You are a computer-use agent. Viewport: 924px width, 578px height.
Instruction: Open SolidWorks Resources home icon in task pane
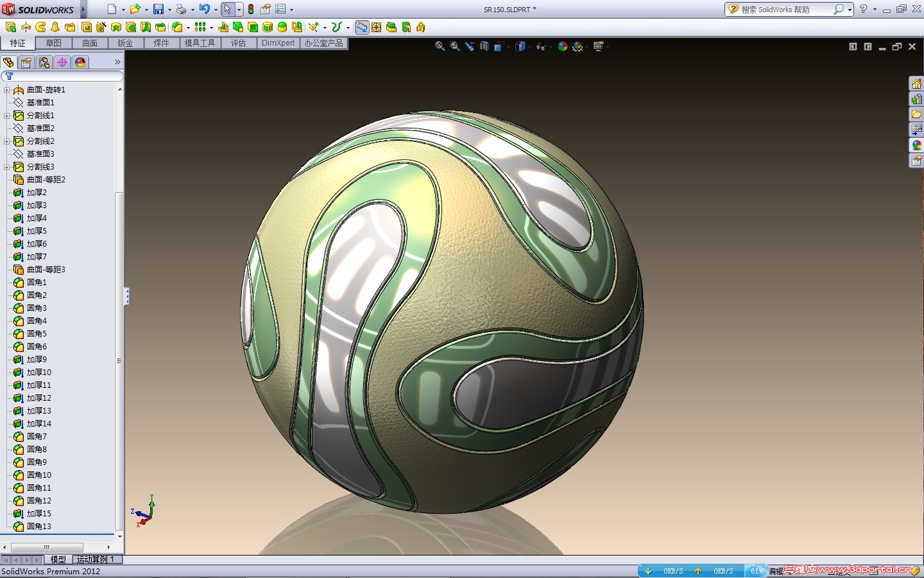pos(916,84)
